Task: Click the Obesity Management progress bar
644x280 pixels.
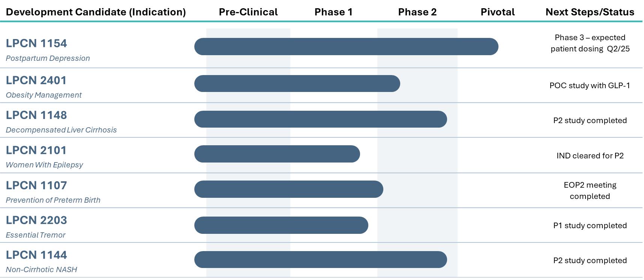Action: 297,83
